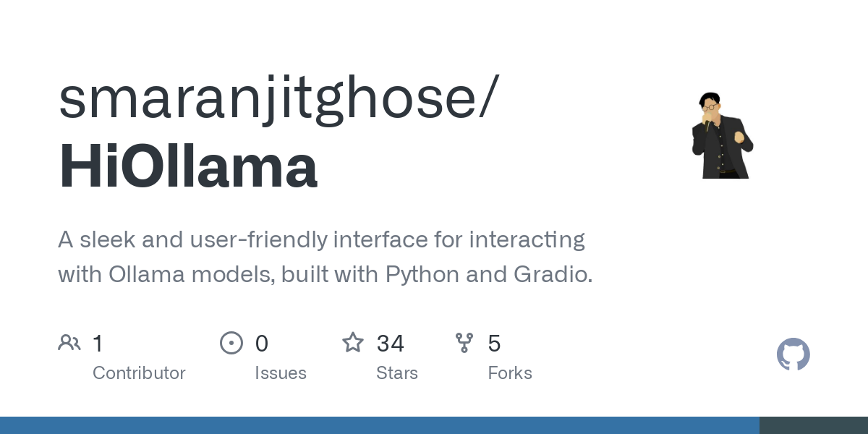Click the description line mentioning Python and Gradio
The height and width of the screenshot is (434, 868).
click(x=325, y=275)
